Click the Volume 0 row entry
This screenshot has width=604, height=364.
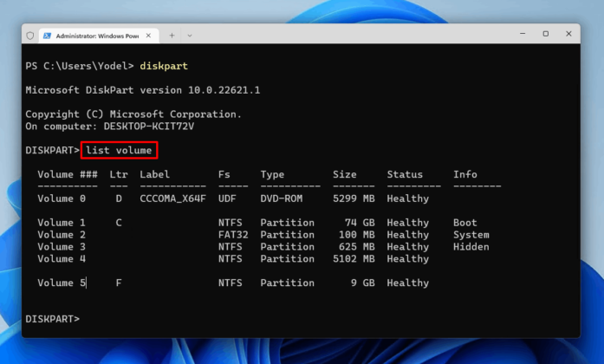[x=62, y=198]
